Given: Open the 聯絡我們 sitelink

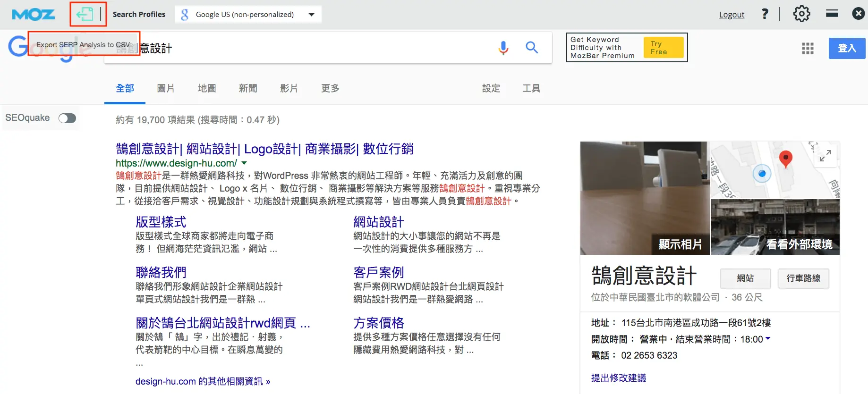Looking at the screenshot, I should (x=161, y=272).
